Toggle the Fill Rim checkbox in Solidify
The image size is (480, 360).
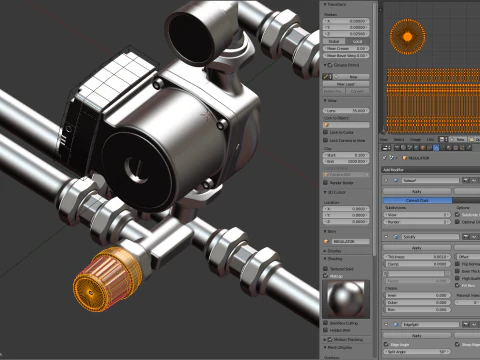coord(458,285)
